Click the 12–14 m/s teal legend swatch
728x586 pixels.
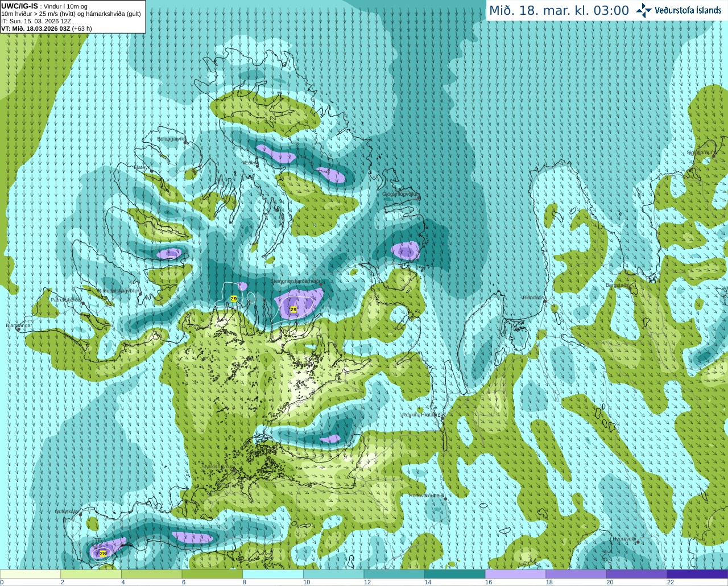point(394,574)
